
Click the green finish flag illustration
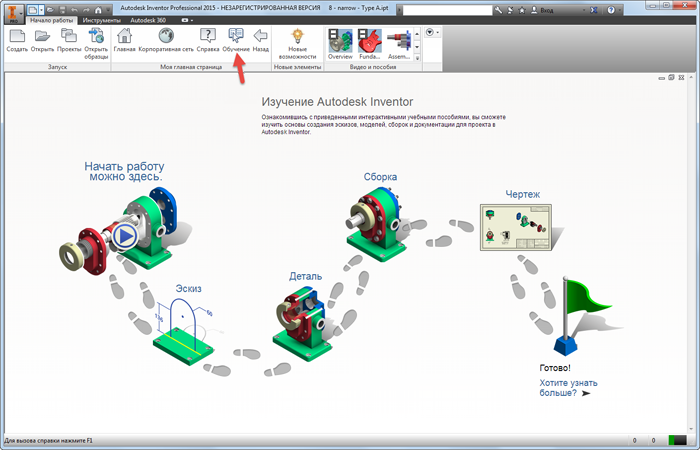click(x=583, y=316)
